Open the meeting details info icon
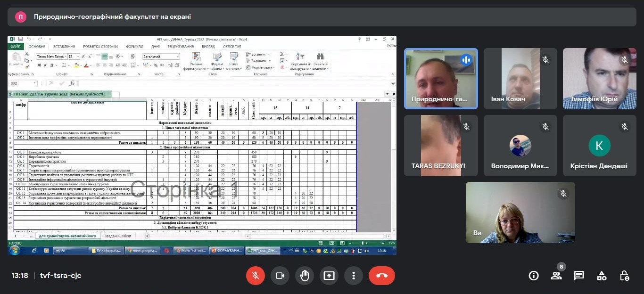Viewport: 644px width, 294px height. click(534, 276)
